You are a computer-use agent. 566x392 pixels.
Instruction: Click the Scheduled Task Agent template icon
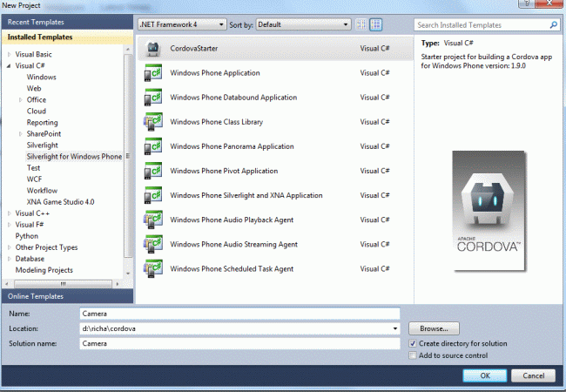(x=153, y=269)
